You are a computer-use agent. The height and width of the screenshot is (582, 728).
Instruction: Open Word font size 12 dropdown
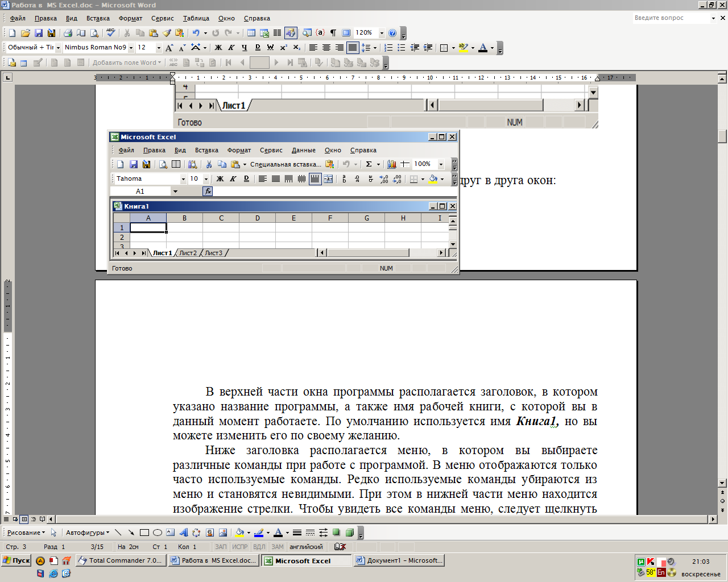159,48
